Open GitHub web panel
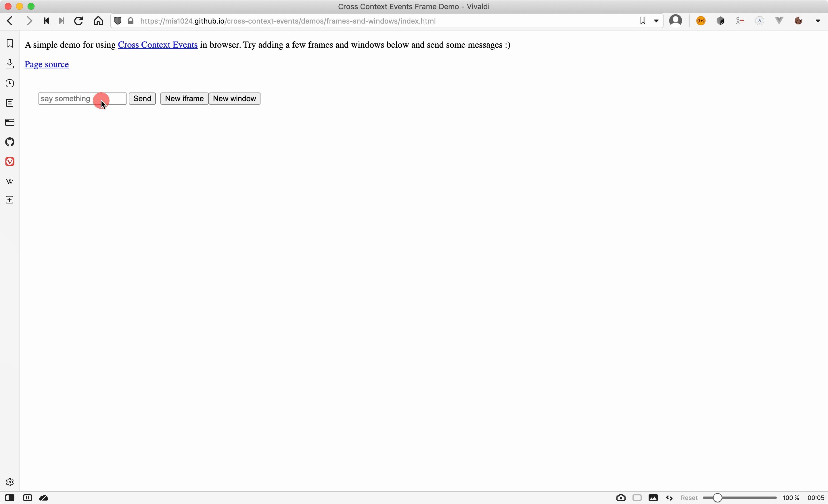 click(10, 142)
